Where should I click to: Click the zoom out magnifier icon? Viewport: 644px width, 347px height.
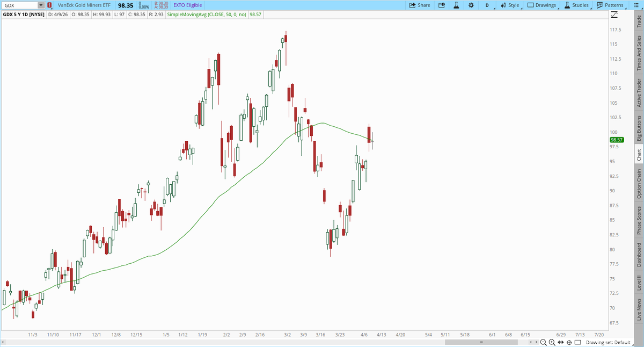point(544,342)
